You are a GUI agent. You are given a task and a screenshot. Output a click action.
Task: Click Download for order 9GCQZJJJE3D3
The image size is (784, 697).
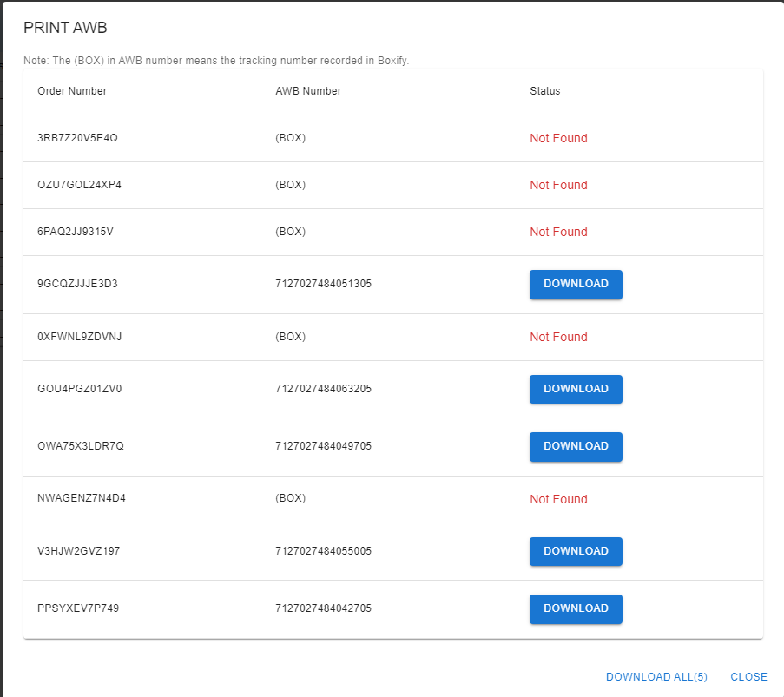576,284
